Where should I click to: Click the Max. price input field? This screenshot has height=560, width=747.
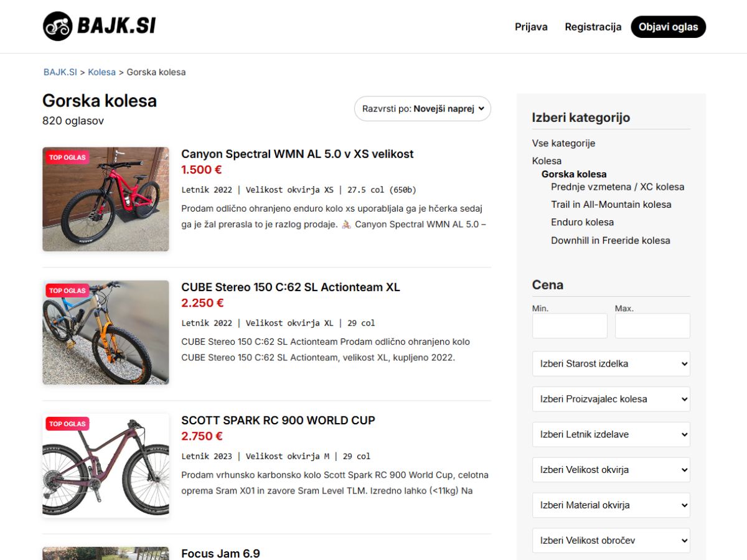click(x=652, y=326)
